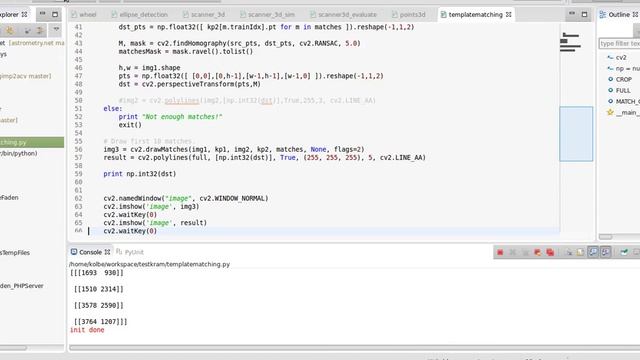Select the gimp2acv master project in Explorer
Viewport: 640px width, 360px height.
(26, 76)
